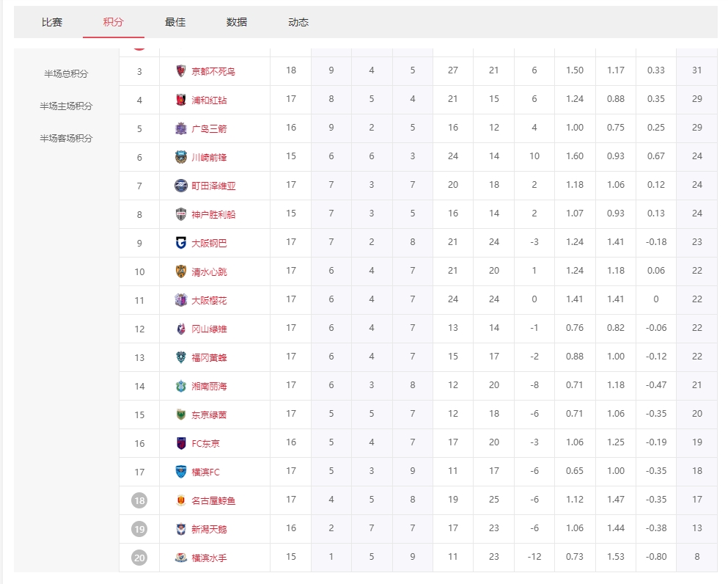
Task: Show 半场总积分 standings
Action: 66,74
